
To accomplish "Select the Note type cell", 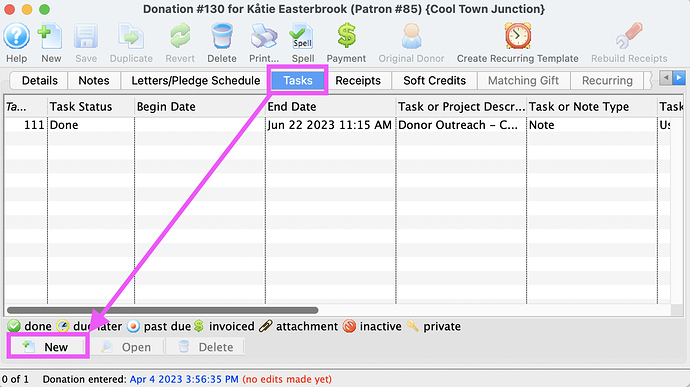I will point(592,125).
